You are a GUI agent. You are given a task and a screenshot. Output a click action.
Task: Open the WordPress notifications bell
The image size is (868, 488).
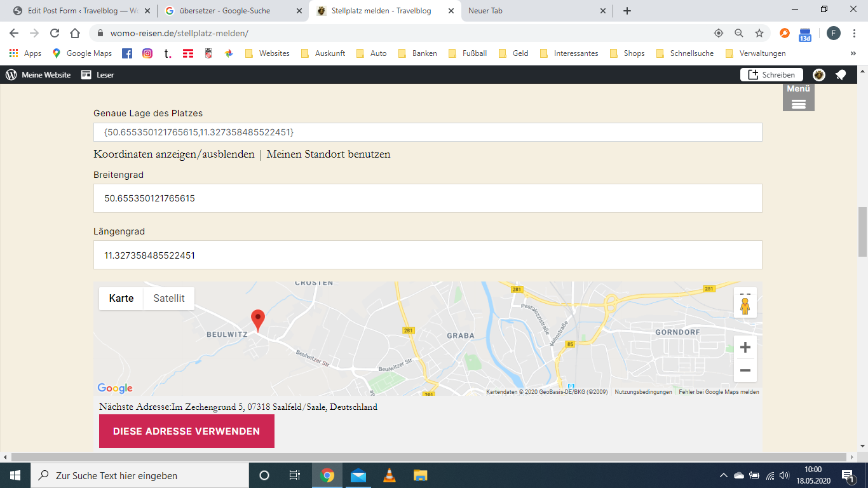point(841,75)
